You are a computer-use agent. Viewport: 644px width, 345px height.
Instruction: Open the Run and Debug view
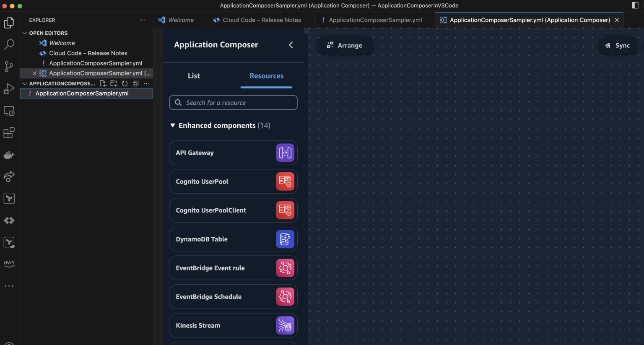pyautogui.click(x=9, y=88)
